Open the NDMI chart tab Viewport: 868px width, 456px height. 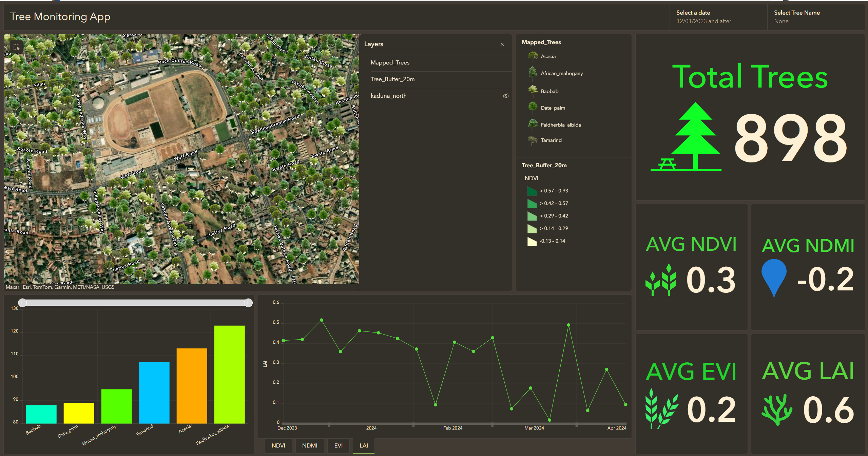[309, 445]
